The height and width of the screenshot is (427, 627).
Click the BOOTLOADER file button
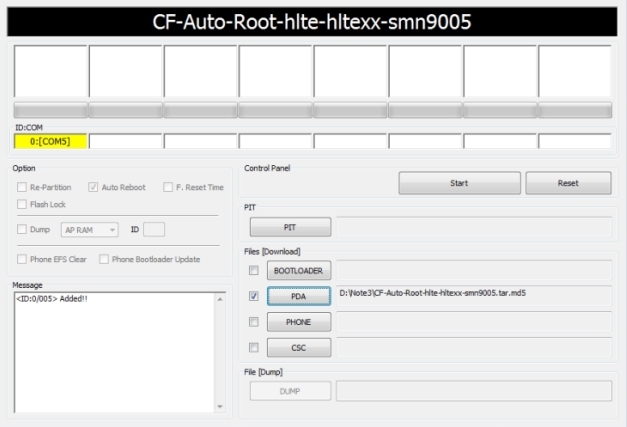299,271
